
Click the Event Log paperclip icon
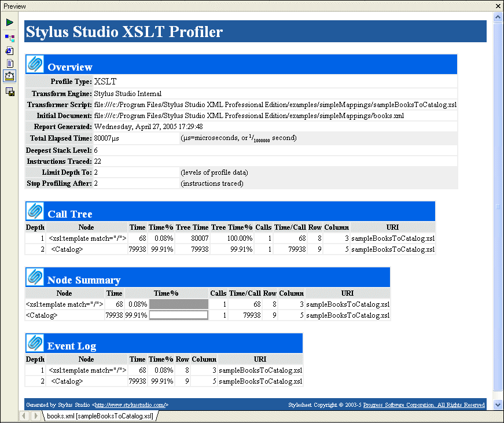36,343
